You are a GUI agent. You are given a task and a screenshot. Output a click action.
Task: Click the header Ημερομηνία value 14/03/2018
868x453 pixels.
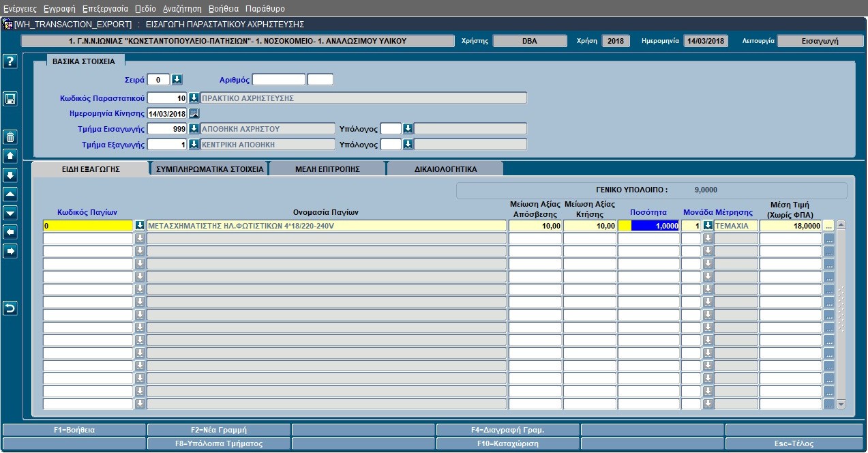coord(706,41)
